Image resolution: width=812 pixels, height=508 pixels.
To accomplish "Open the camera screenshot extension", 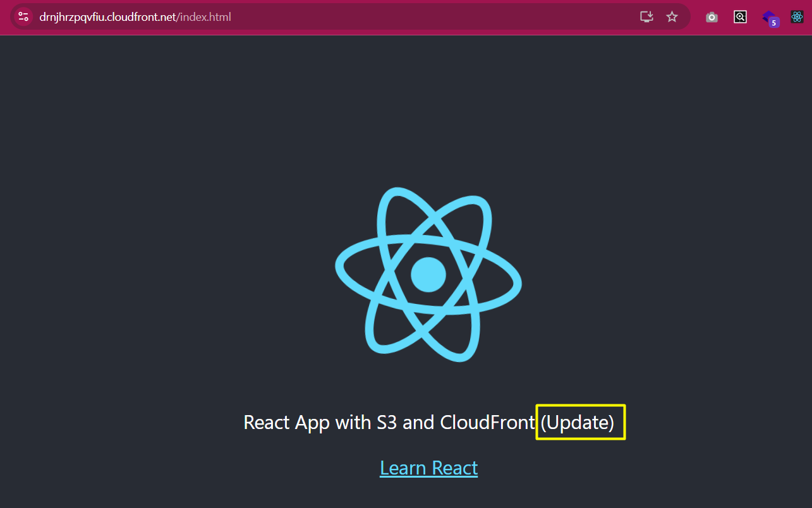I will coord(712,17).
